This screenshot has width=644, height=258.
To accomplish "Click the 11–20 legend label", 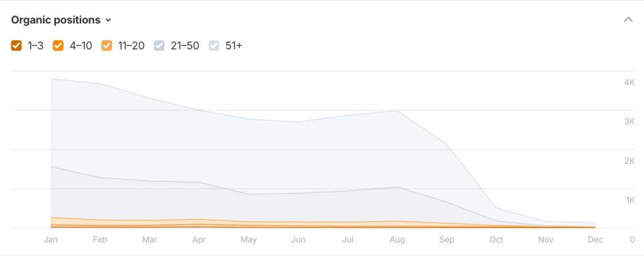I will click(x=130, y=45).
